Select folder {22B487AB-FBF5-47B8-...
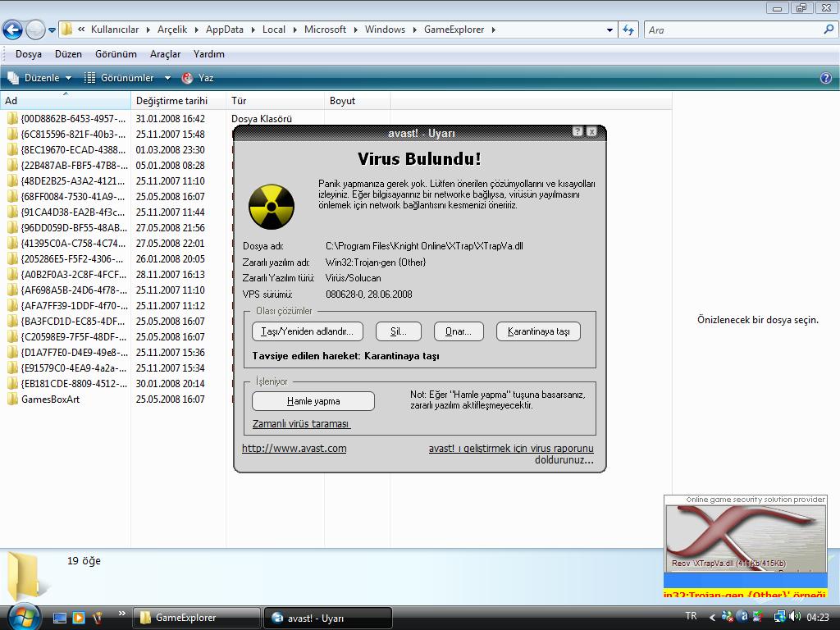 point(67,166)
